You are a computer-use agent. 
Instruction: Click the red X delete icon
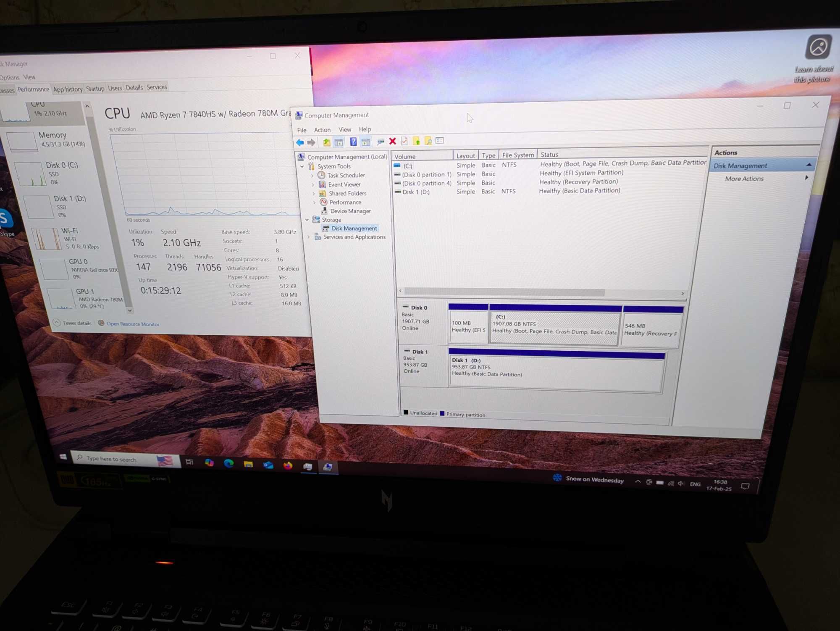point(392,141)
